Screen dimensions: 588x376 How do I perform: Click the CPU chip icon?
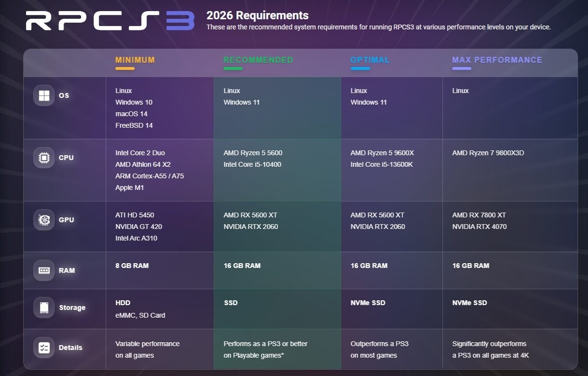(x=43, y=157)
